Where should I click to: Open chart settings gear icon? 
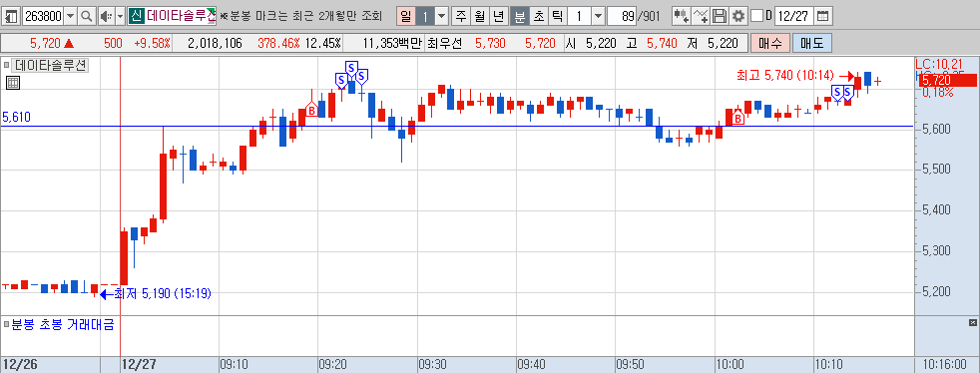[x=738, y=16]
